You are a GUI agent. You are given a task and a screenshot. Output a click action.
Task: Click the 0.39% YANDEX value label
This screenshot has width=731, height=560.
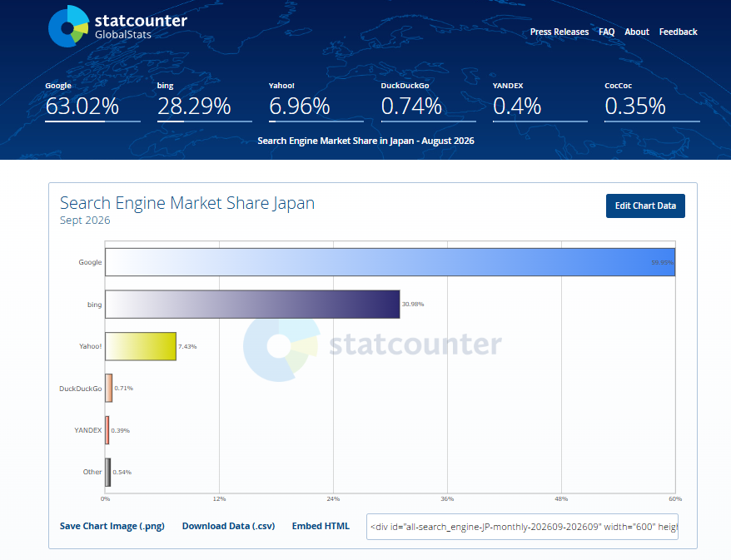pos(120,430)
